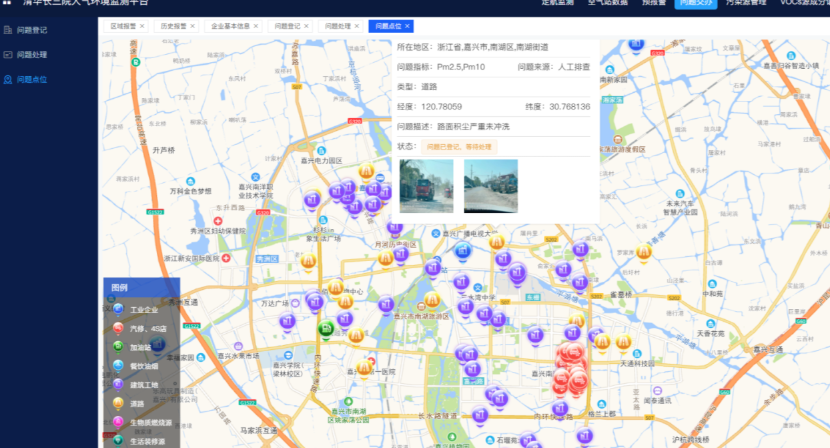Screen dimensions: 830x448
Task: Open the 预报警 top navigation item
Action: tap(654, 3)
